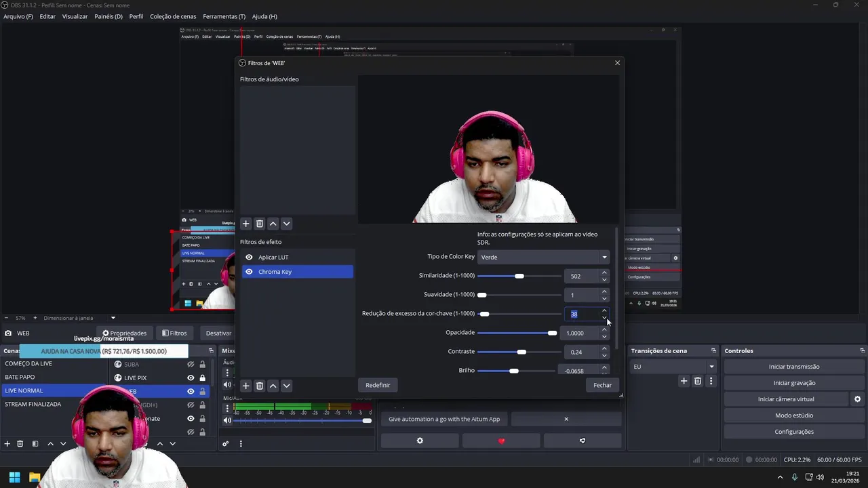Open the Ferramentas menu
This screenshot has width=868, height=488.
(224, 16)
